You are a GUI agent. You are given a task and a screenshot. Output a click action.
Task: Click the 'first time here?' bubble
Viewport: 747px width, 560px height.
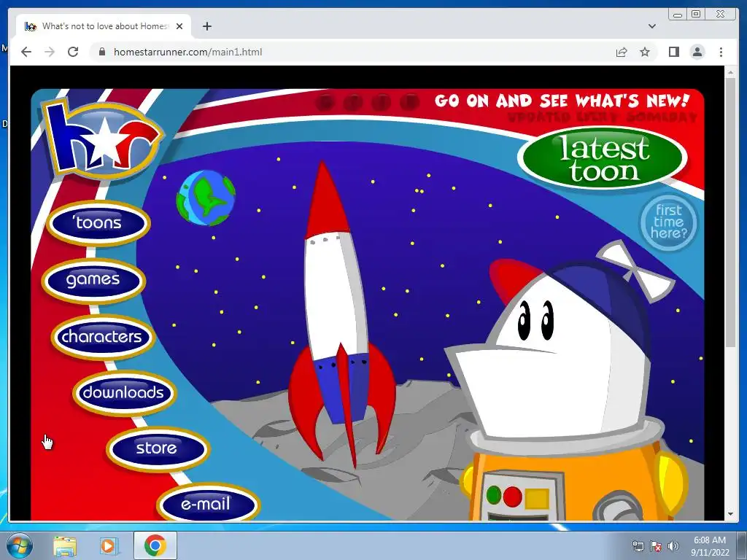click(x=668, y=222)
